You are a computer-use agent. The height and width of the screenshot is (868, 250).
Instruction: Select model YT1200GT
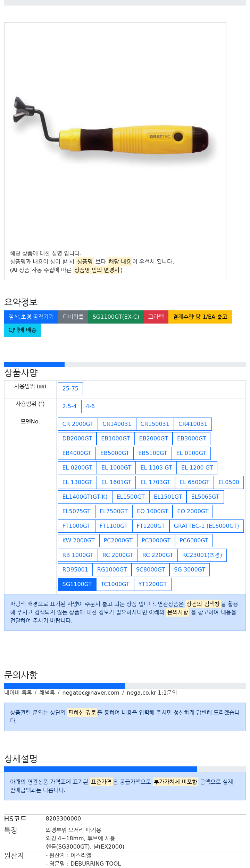[x=153, y=584]
